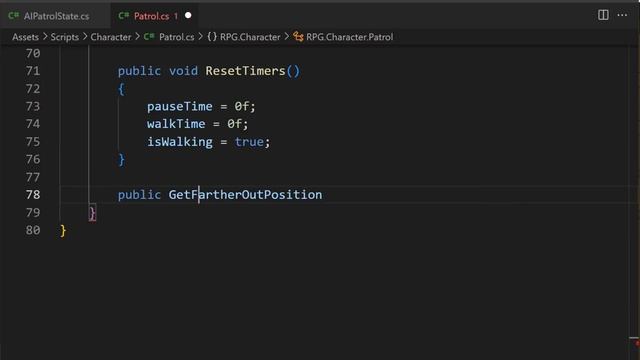Screen dimensions: 640x360
Task: Click the pink closing brace on line 79
Action: [92, 213]
